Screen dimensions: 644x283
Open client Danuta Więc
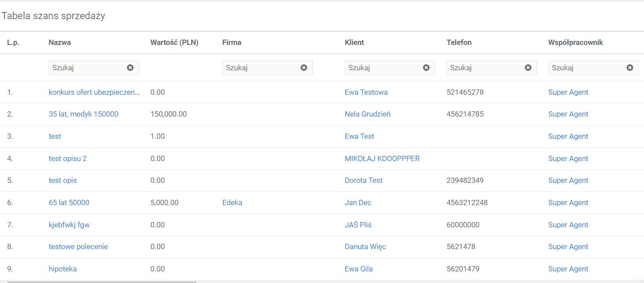[365, 247]
